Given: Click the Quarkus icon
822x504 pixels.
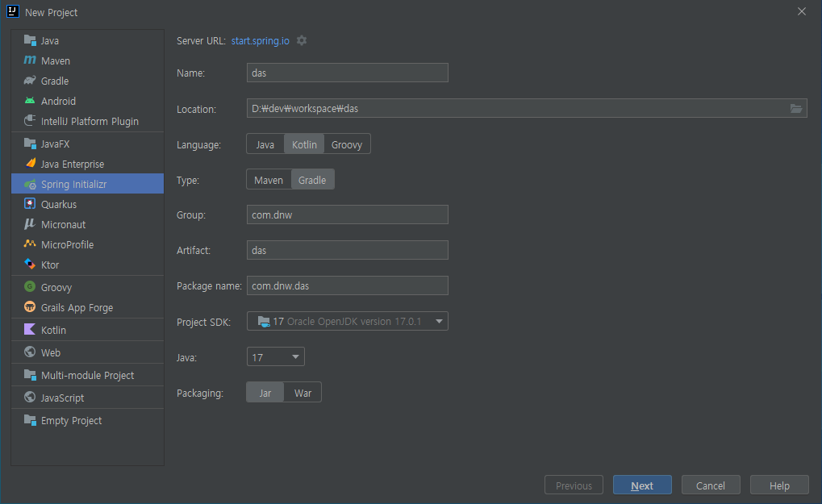Looking at the screenshot, I should pyautogui.click(x=30, y=204).
